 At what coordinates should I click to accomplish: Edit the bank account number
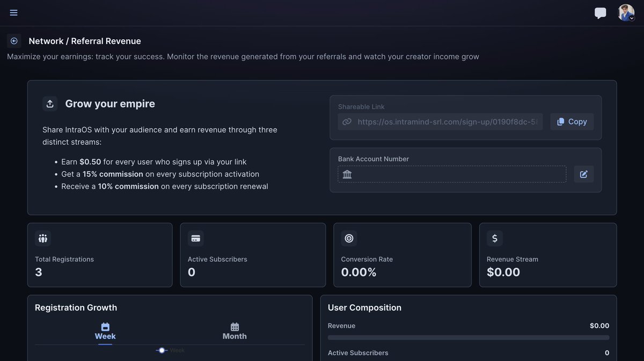click(x=583, y=174)
